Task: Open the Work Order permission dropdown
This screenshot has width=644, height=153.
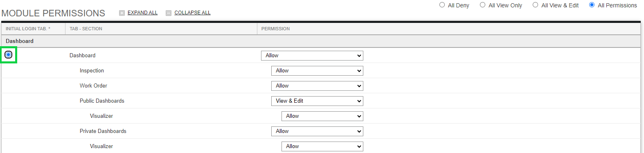Action: (x=317, y=86)
